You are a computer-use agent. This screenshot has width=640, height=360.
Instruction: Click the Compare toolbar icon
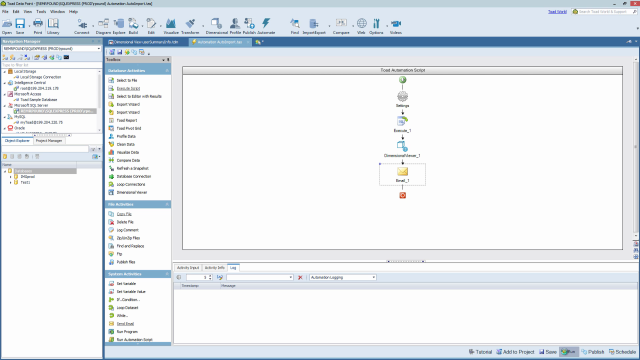pos(341,26)
